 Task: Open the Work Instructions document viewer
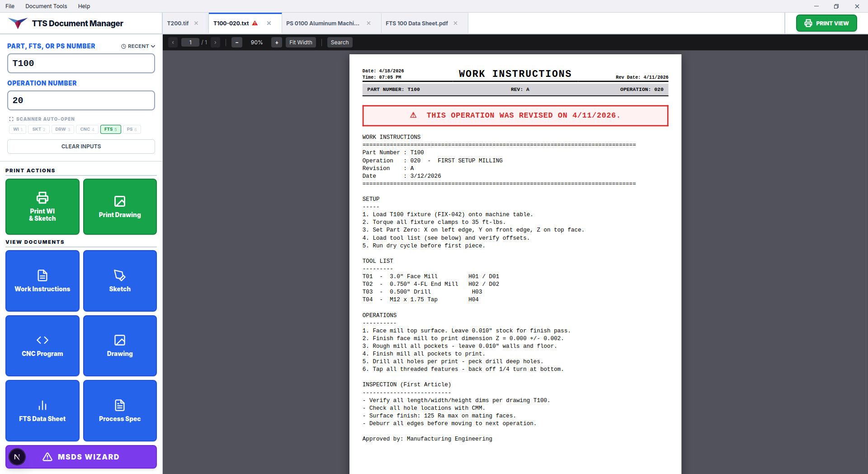coord(42,280)
